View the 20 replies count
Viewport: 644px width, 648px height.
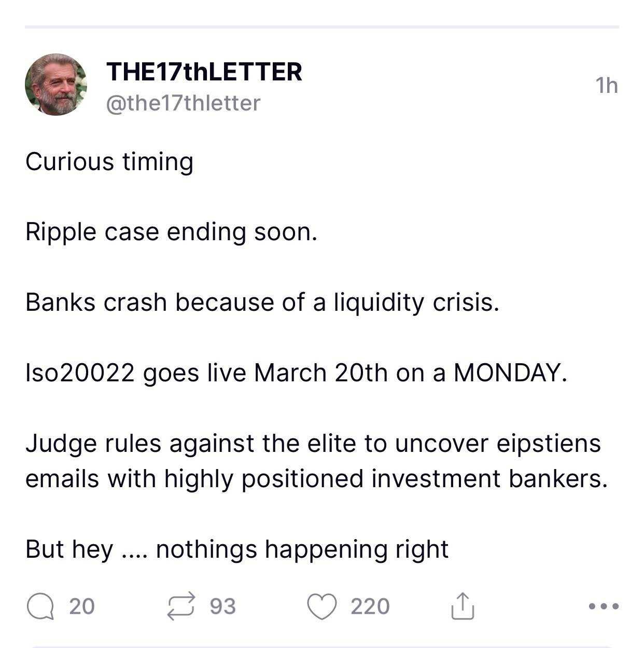[x=82, y=606]
